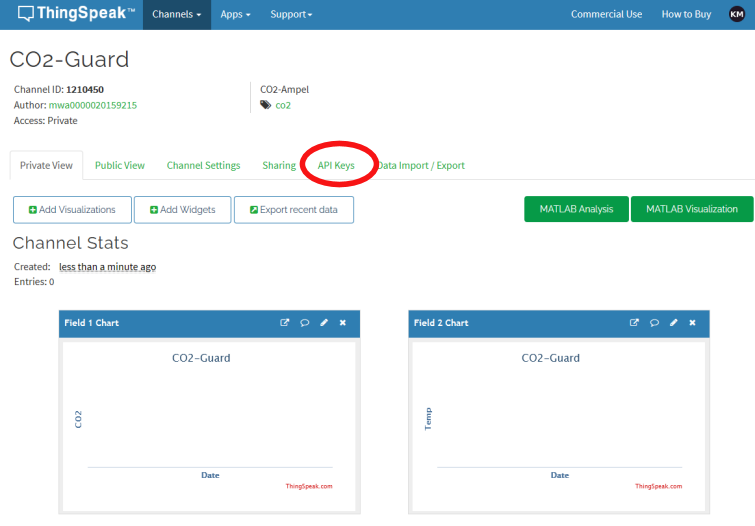Click ThingSpeak.com link in Field 2 chart
The height and width of the screenshot is (526, 755).
point(659,486)
